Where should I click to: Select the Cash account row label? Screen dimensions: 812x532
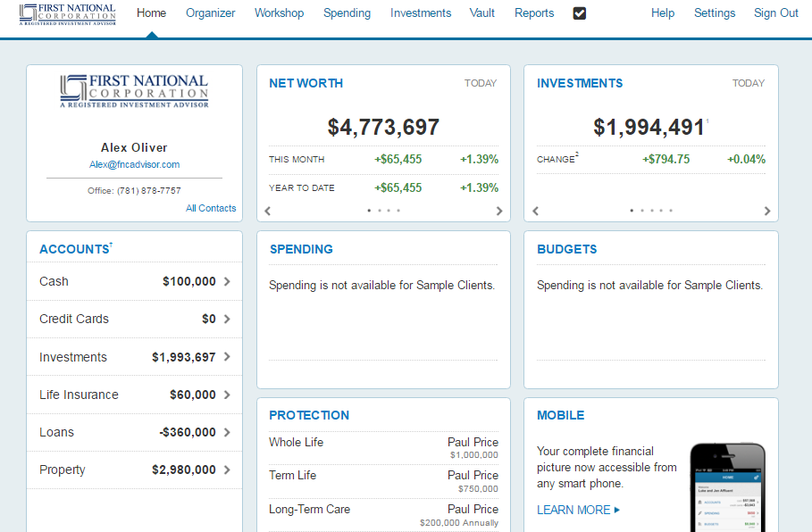click(54, 281)
